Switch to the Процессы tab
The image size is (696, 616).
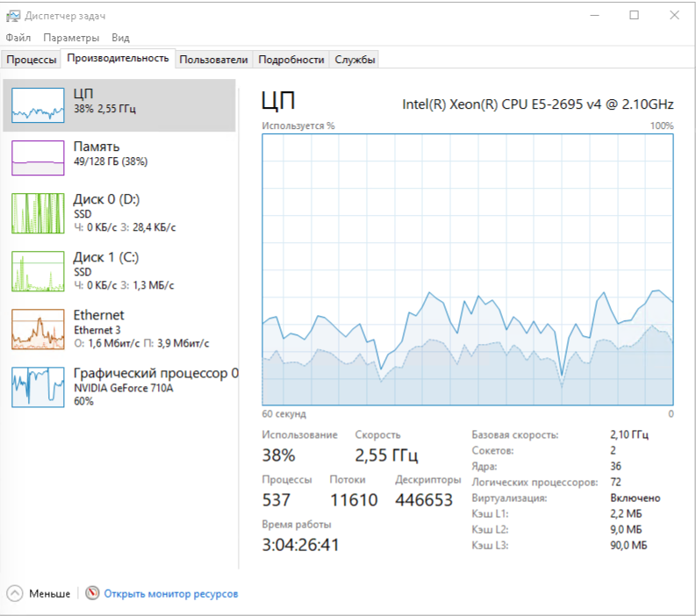[31, 60]
